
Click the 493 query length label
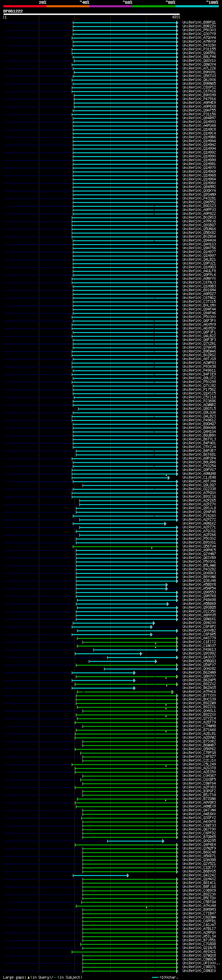[x=175, y=17]
